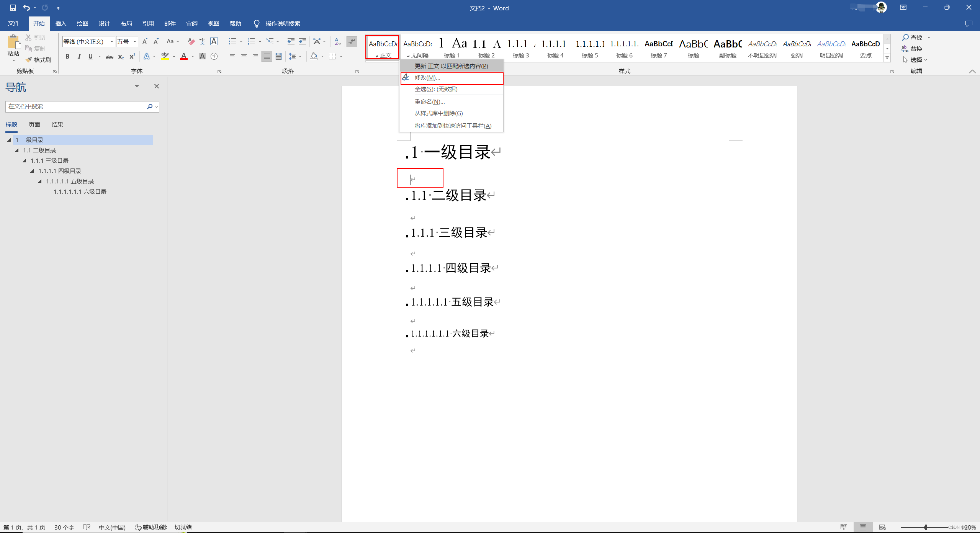This screenshot has width=980, height=533.
Task: Click the Clear All Formatting eraser icon
Action: click(x=191, y=41)
